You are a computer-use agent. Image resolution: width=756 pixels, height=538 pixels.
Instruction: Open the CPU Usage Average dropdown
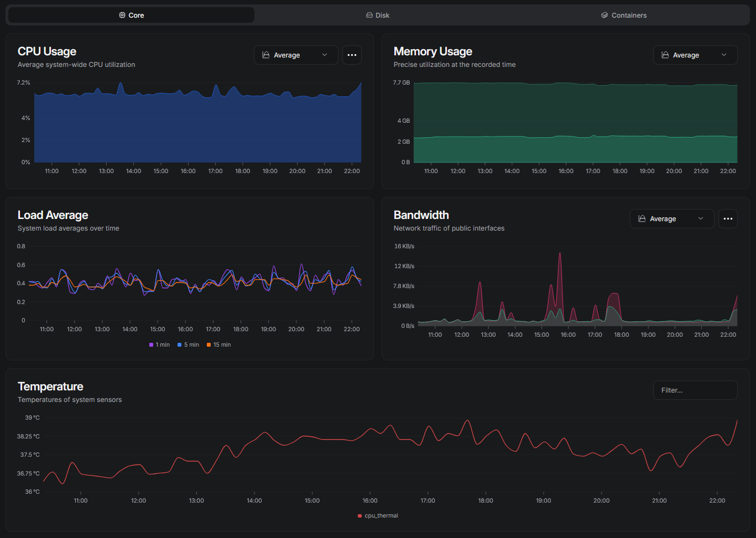296,55
